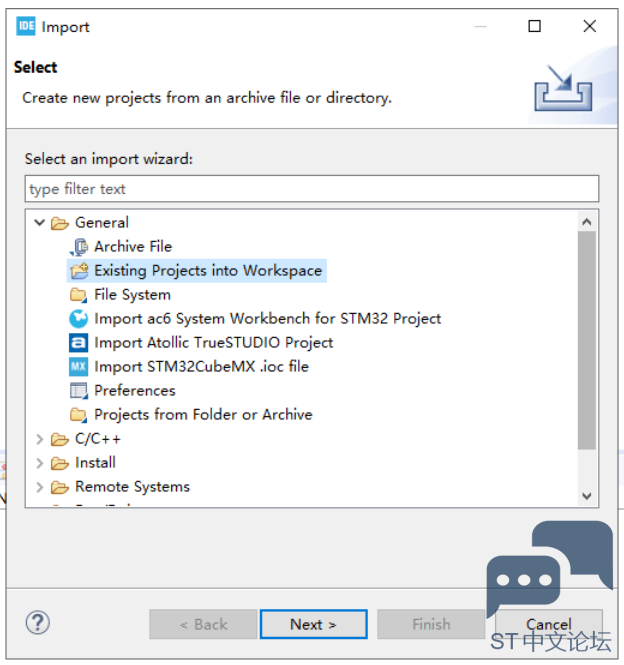Viewport: 624px width, 665px height.
Task: Select the File System folder icon
Action: (x=78, y=295)
